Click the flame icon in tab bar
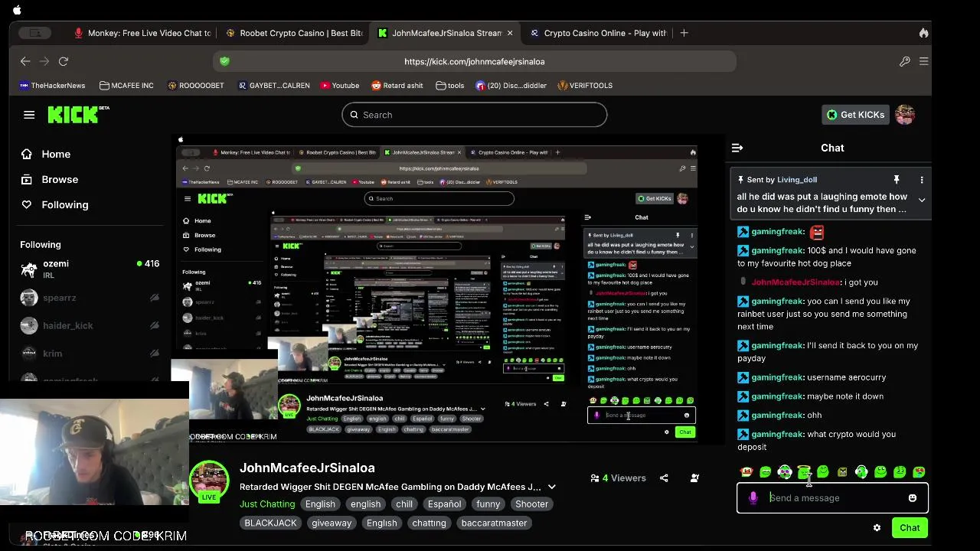The height and width of the screenshot is (551, 980). pyautogui.click(x=923, y=33)
